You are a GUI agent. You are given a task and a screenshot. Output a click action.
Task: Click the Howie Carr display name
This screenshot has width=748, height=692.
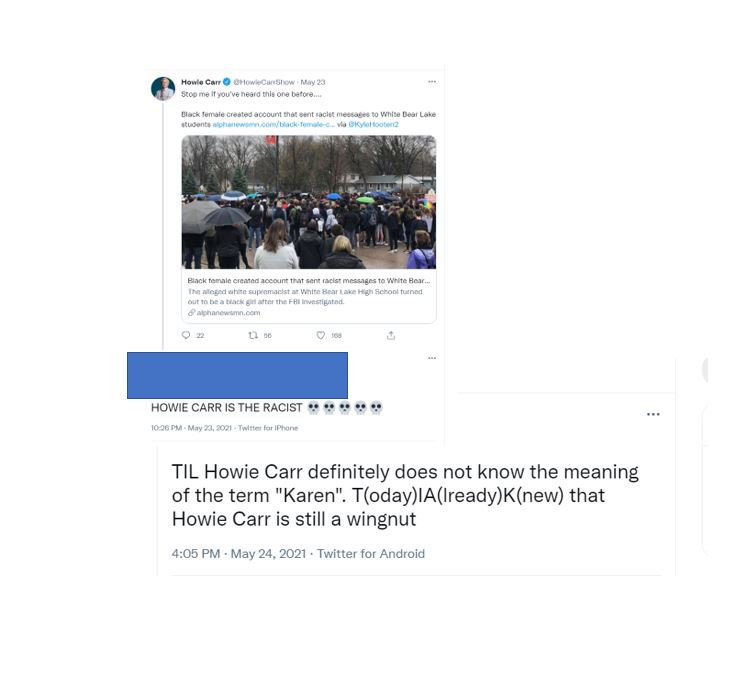pos(201,82)
